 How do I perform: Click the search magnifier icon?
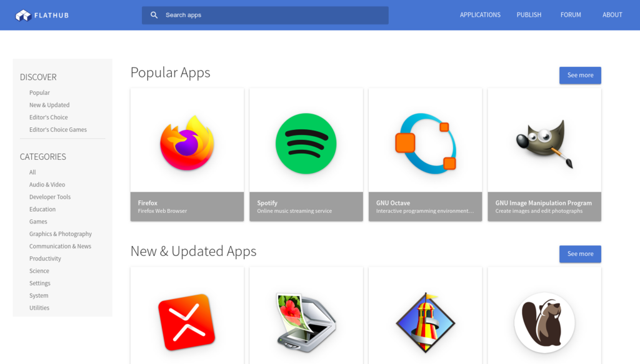(x=154, y=15)
